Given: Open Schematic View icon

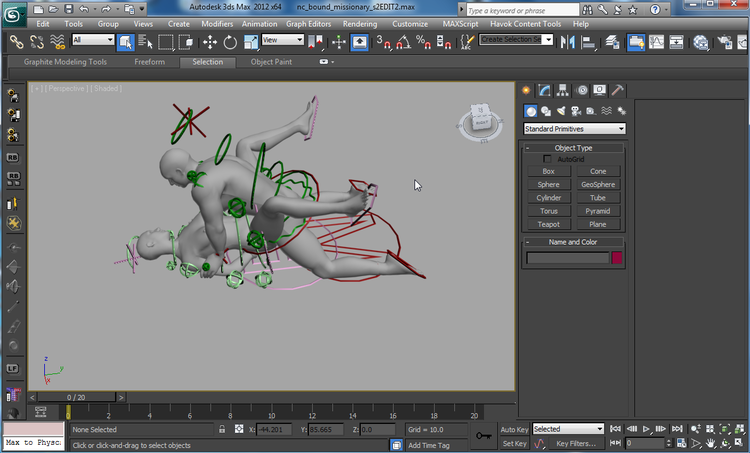Looking at the screenshot, I should 676,42.
